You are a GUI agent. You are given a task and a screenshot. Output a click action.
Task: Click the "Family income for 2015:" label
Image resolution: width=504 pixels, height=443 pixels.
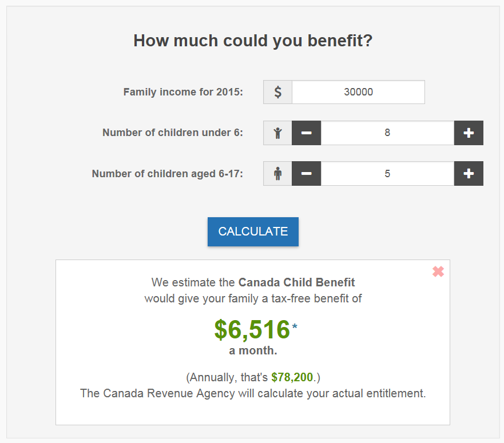pos(183,92)
